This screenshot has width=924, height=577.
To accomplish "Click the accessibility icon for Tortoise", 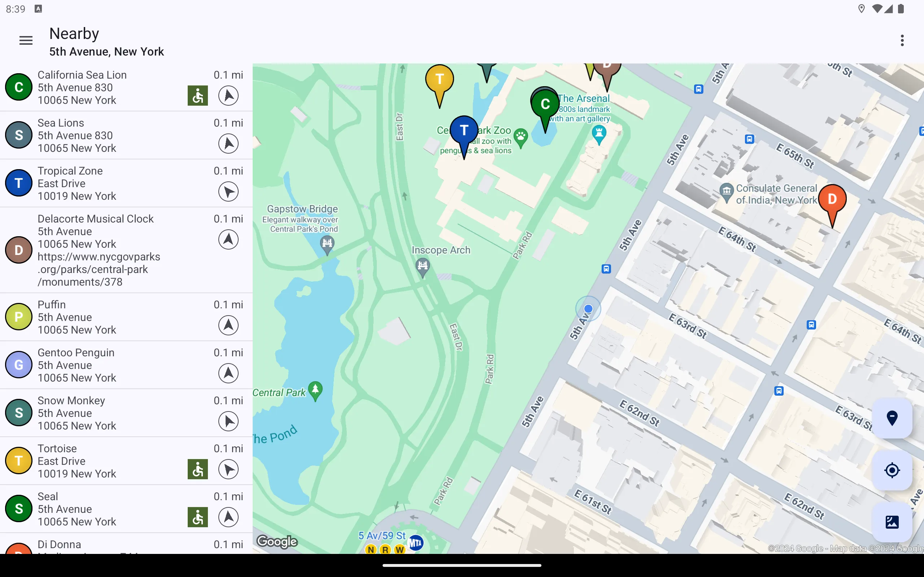I will coord(197,469).
